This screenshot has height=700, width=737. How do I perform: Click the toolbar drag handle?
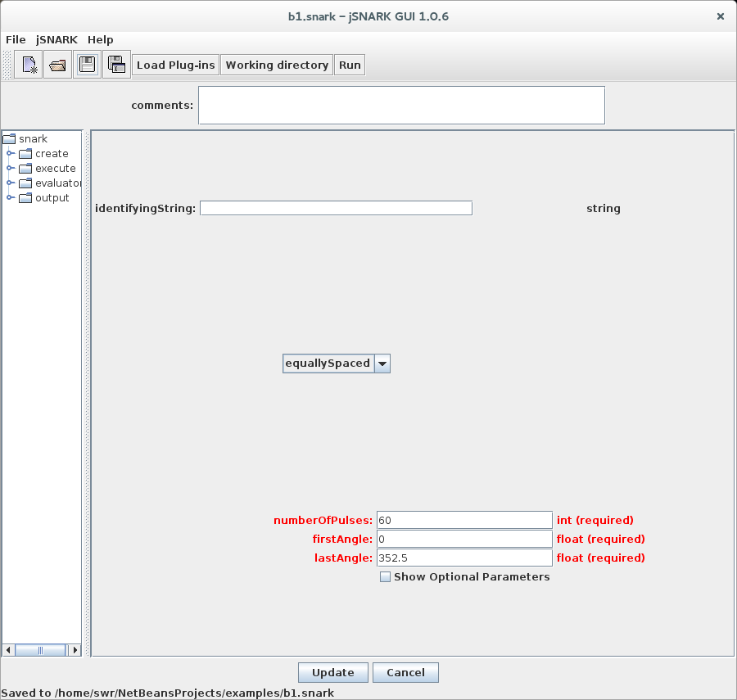(7, 65)
